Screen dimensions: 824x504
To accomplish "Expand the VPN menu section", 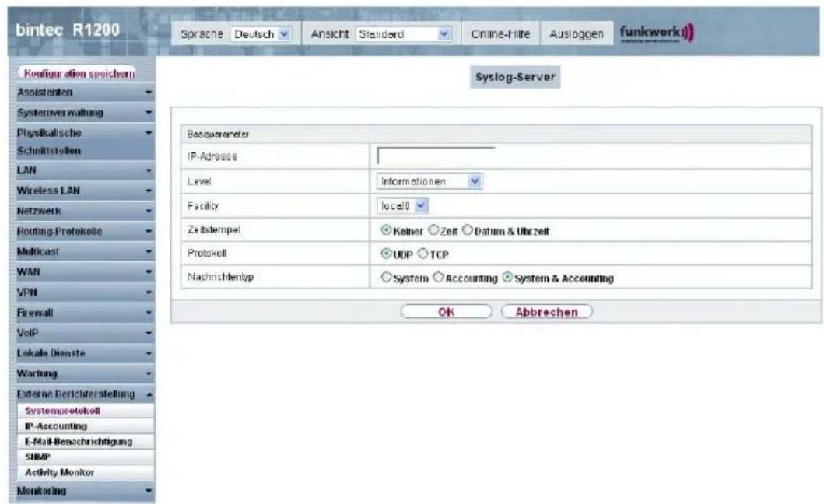I will [82, 292].
